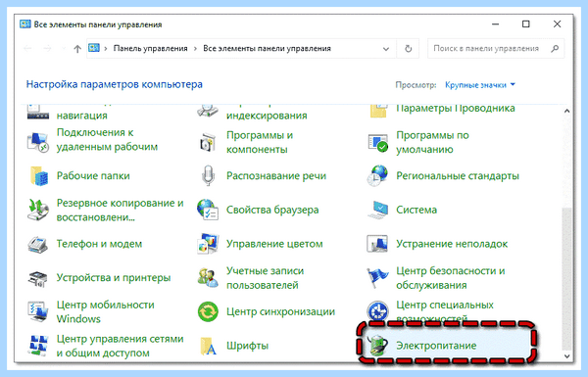Open the Резервное копирование backup icon
588x377 pixels.
[38, 210]
